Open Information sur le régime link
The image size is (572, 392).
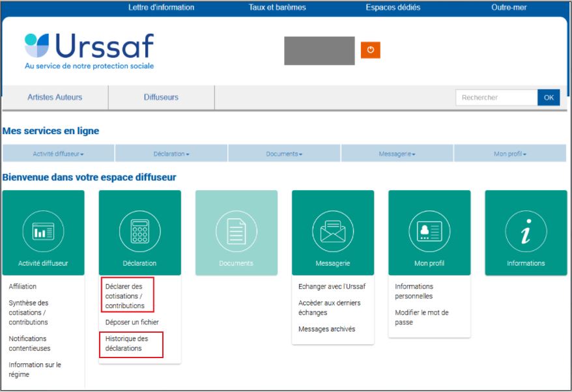35,369
